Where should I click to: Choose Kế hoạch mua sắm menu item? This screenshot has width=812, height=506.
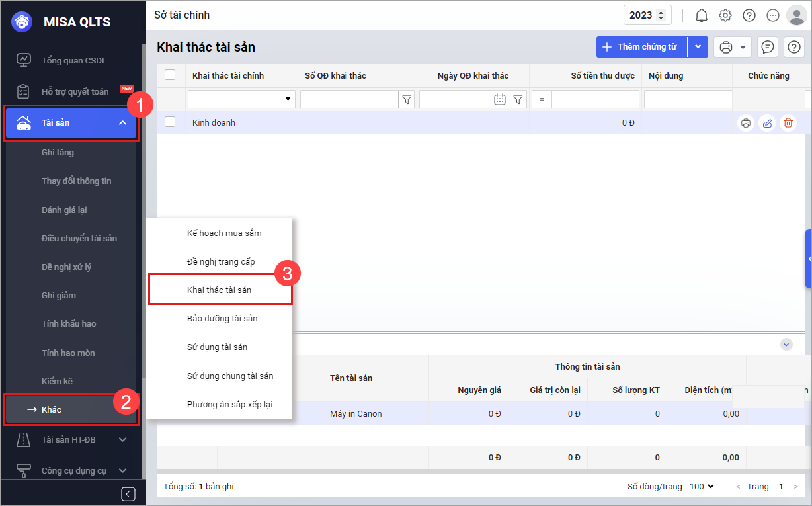224,233
